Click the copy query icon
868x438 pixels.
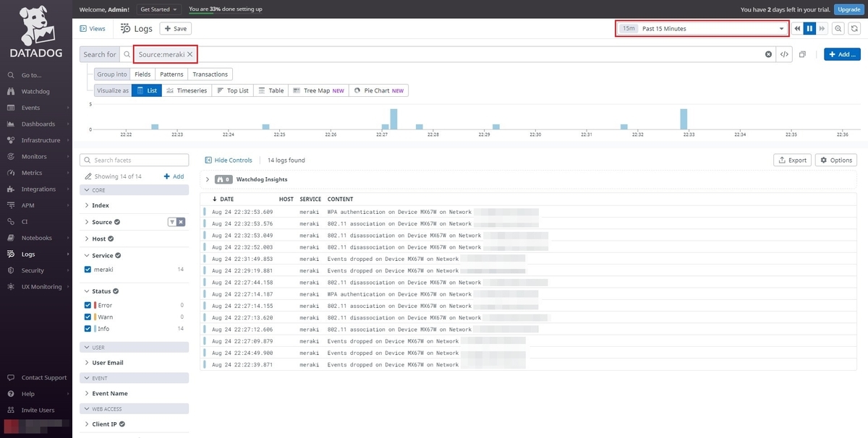point(802,54)
